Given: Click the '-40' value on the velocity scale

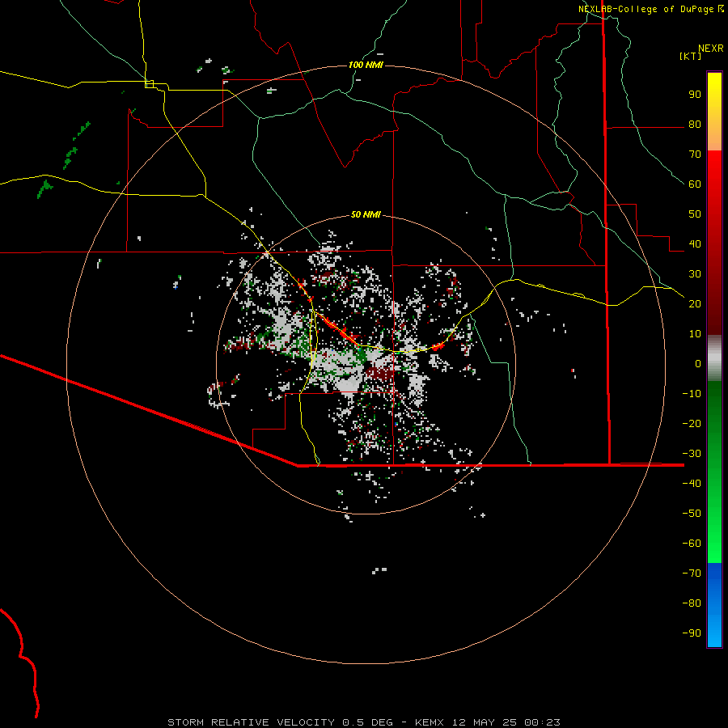Looking at the screenshot, I should pos(692,484).
